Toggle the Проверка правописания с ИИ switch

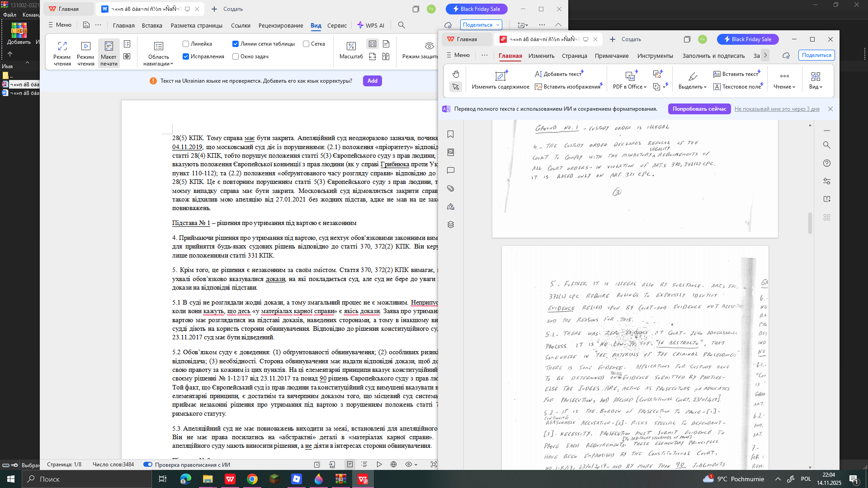pos(148,465)
